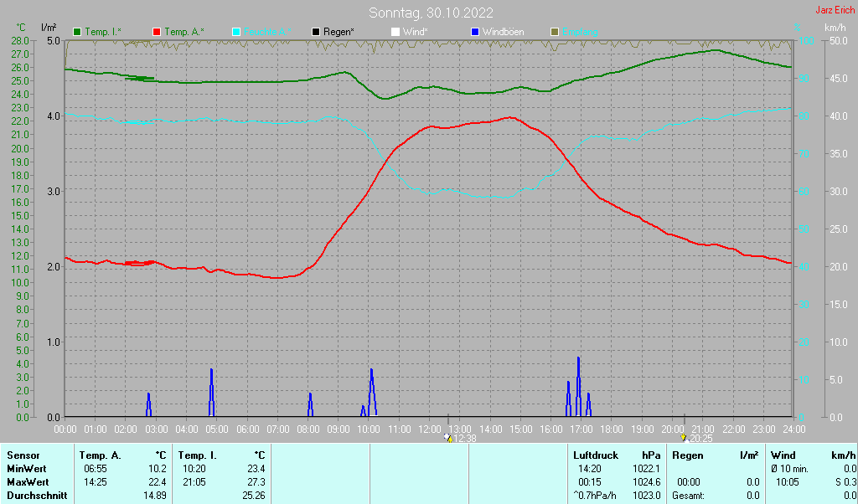Click the ^0.7hPa/h pressure trend

(x=595, y=496)
